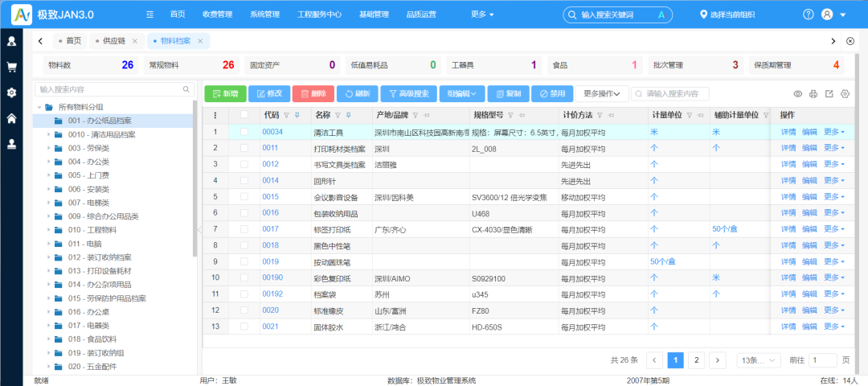The image size is (868, 386).
Task: Open the settings gear sidebar icon
Action: point(11,92)
